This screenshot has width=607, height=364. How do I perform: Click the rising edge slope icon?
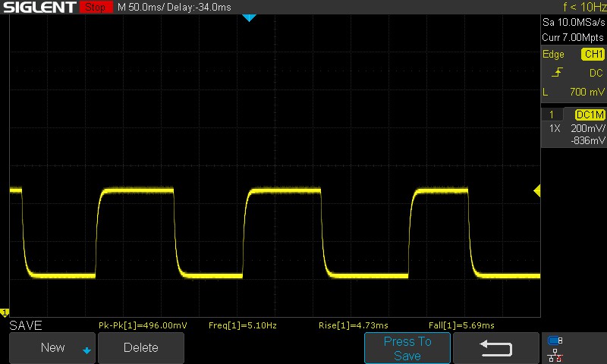tap(557, 72)
